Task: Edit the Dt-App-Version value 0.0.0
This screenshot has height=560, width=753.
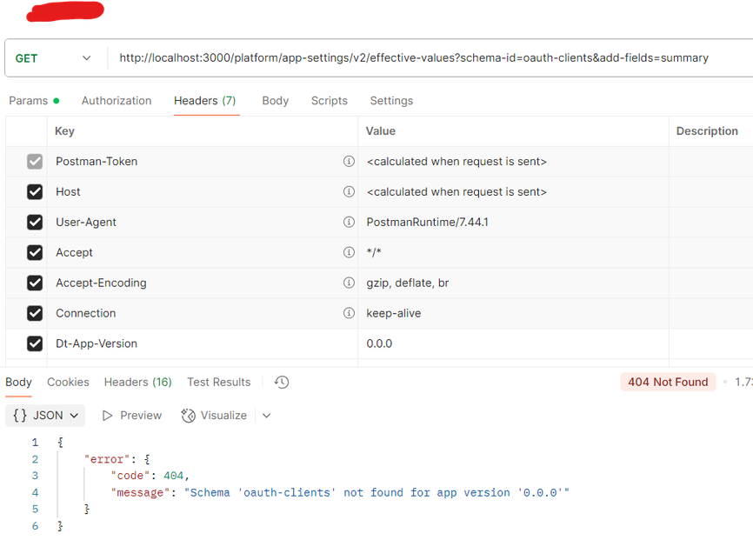Action: pyautogui.click(x=379, y=344)
